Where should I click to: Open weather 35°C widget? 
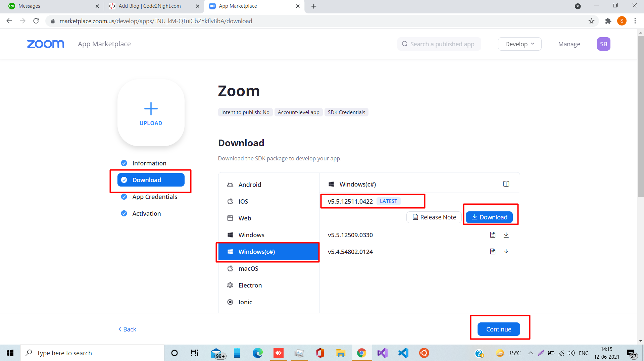click(508, 353)
